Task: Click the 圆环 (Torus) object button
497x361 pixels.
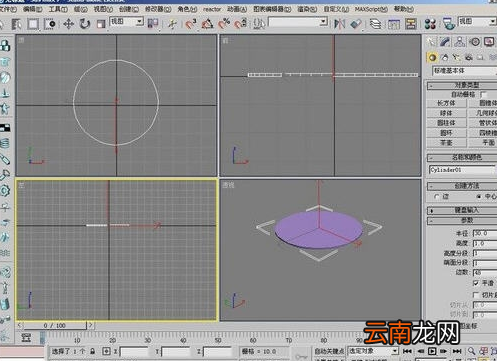Action: (446, 133)
